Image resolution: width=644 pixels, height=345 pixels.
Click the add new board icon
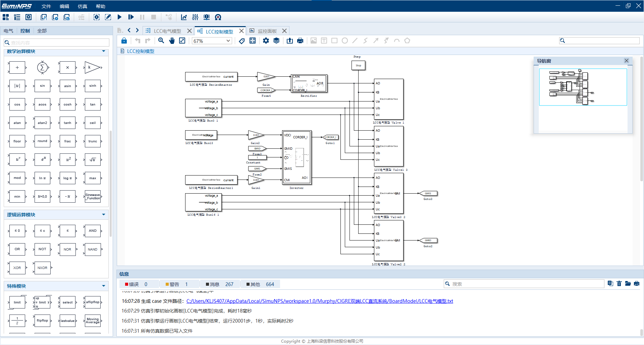pos(55,17)
